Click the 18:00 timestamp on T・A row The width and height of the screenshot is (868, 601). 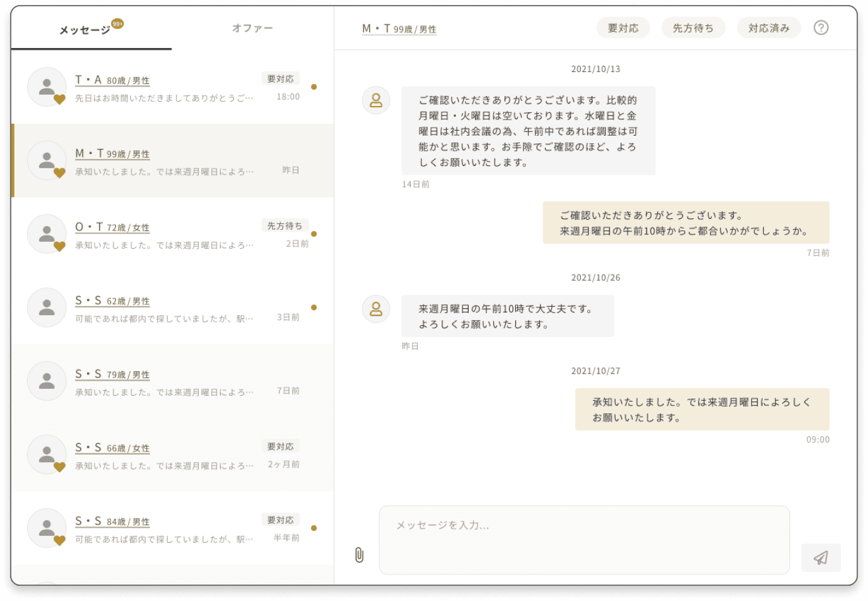coord(288,97)
